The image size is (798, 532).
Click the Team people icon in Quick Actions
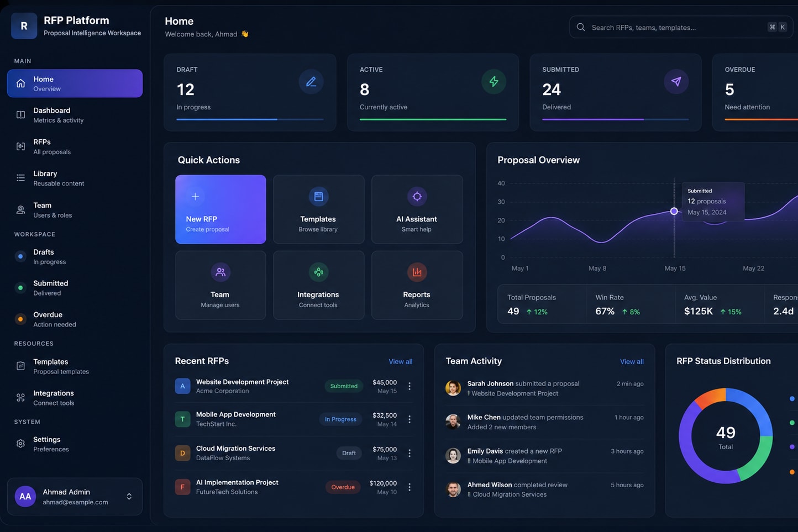(x=221, y=272)
